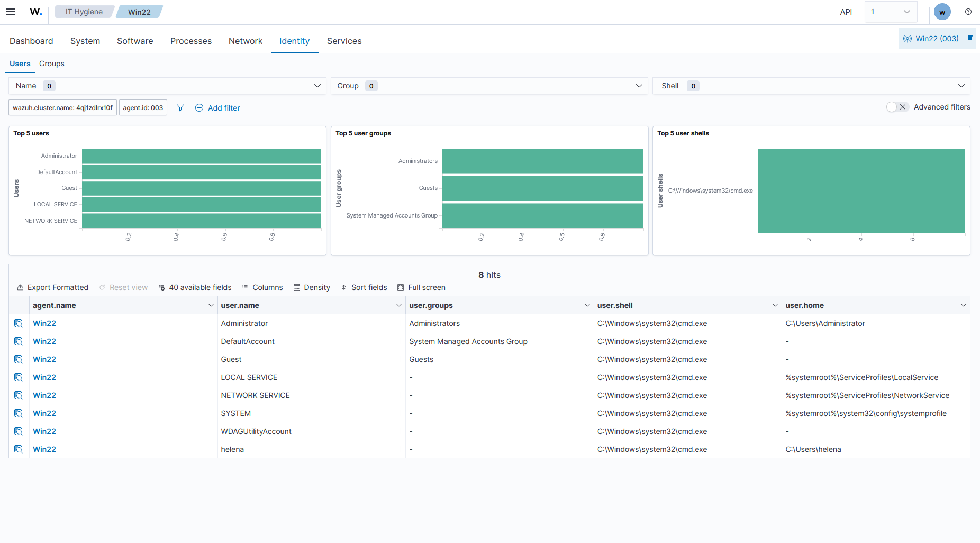The width and height of the screenshot is (980, 543).
Task: Inspect document details for LOCAL SERVICE row
Action: click(19, 377)
